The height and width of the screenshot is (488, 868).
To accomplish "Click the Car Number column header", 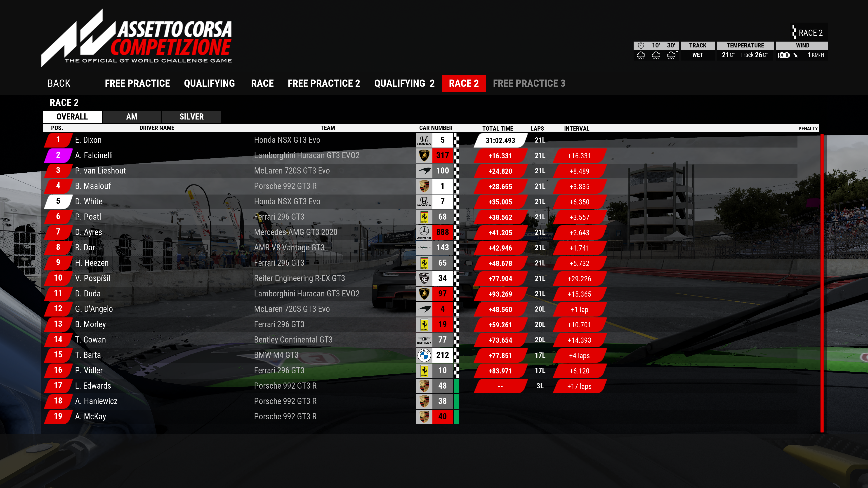I will (x=436, y=128).
